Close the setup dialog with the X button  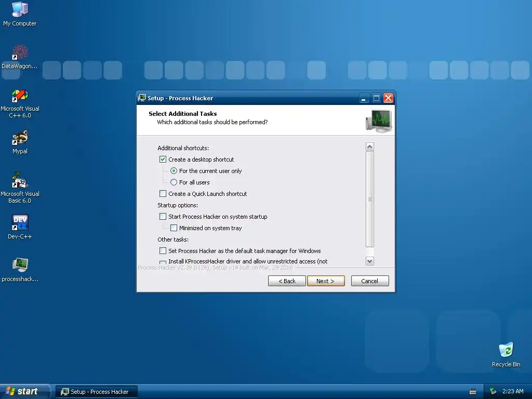tap(388, 98)
